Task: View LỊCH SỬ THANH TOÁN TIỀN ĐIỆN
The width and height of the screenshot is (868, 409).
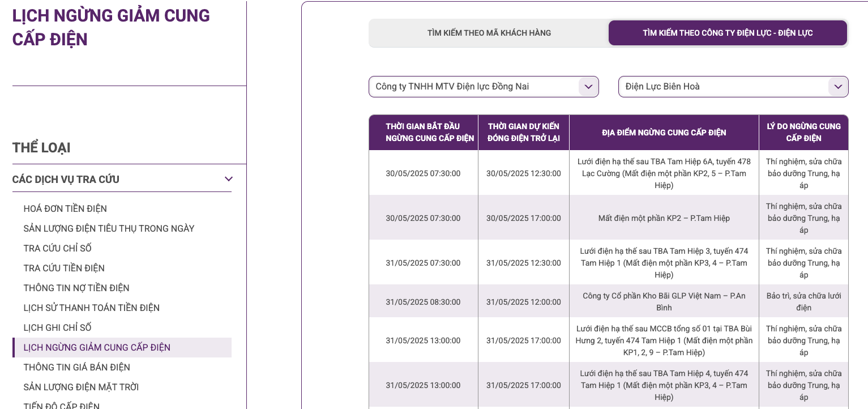Action: coord(92,308)
